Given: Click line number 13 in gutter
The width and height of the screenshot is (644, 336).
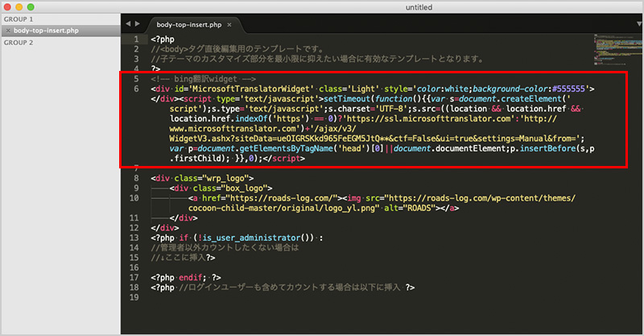Looking at the screenshot, I should pos(134,238).
